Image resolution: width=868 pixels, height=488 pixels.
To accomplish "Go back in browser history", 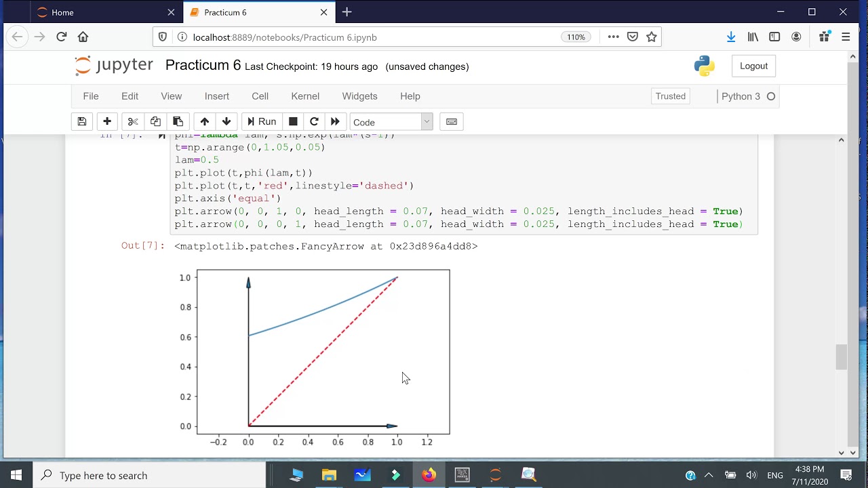I will pos(18,37).
